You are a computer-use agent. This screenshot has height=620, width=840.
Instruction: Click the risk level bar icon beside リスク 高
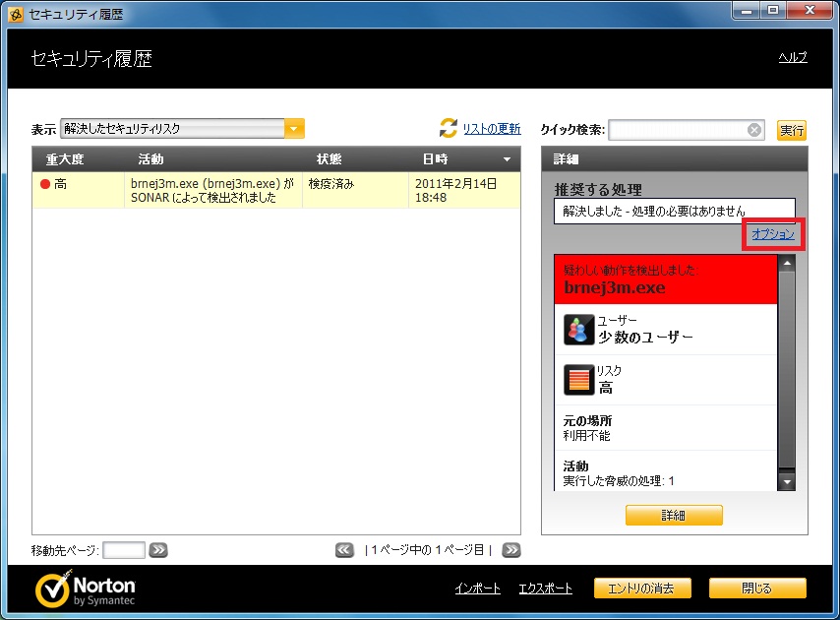578,380
